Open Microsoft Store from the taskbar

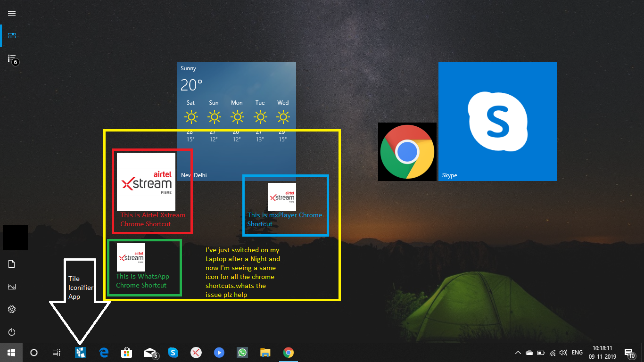(x=126, y=352)
